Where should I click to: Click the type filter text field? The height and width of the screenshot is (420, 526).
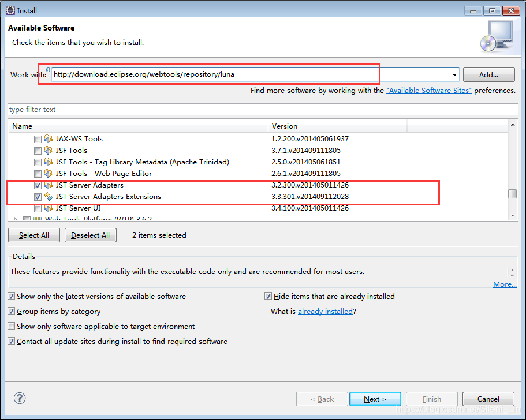click(x=263, y=110)
